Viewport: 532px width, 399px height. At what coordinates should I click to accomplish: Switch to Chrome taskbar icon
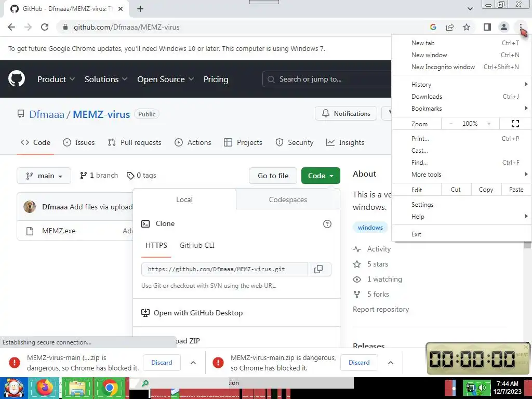click(110, 388)
